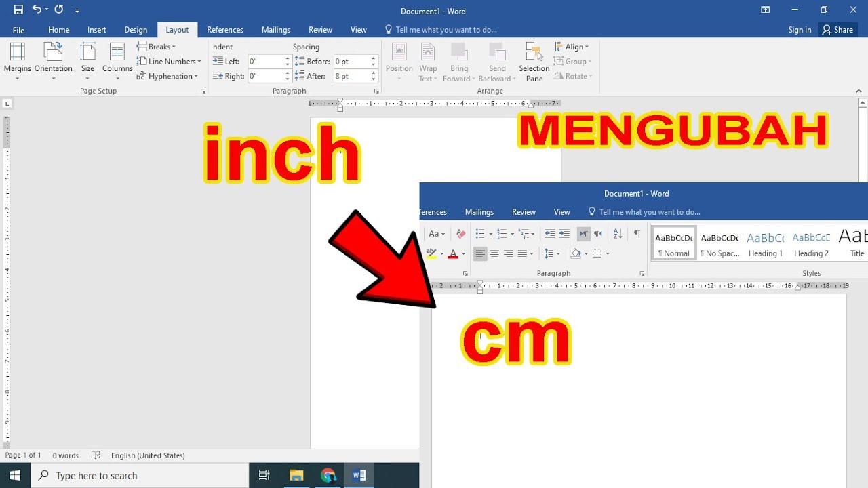Redo or repeat last action
The width and height of the screenshot is (868, 488).
58,10
